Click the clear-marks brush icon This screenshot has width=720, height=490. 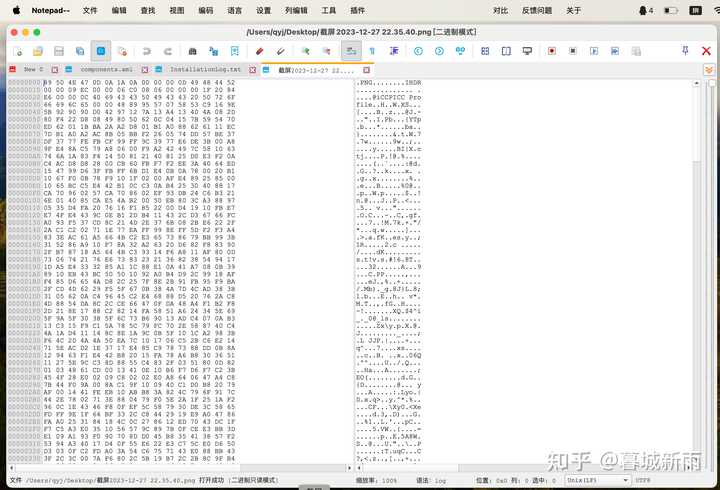[281, 51]
